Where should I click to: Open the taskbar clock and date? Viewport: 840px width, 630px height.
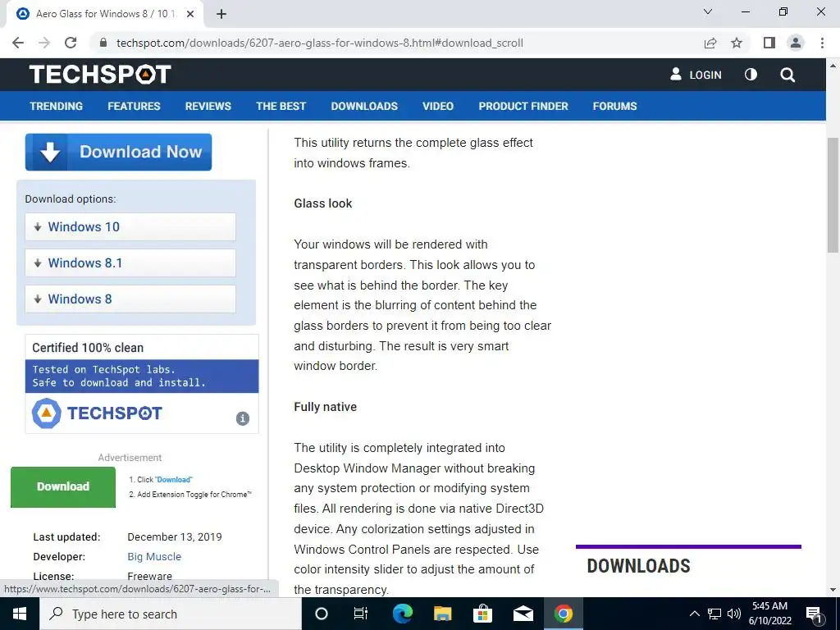click(x=769, y=614)
